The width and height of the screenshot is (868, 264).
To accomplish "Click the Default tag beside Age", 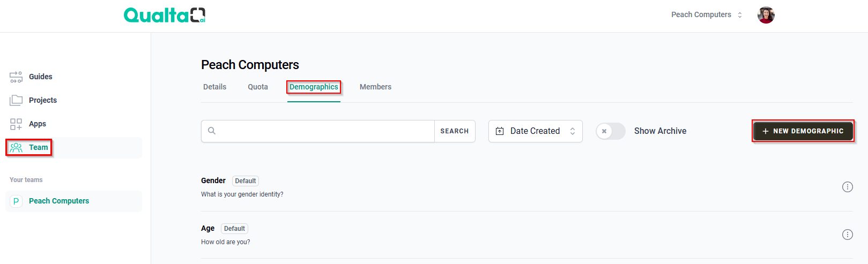I will click(234, 229).
